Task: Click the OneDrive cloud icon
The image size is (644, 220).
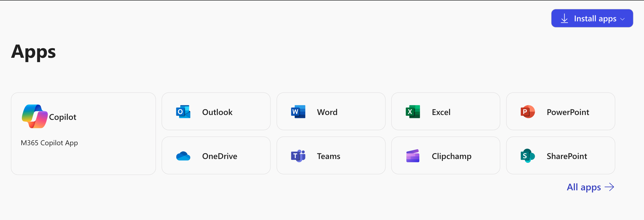Action: 183,156
